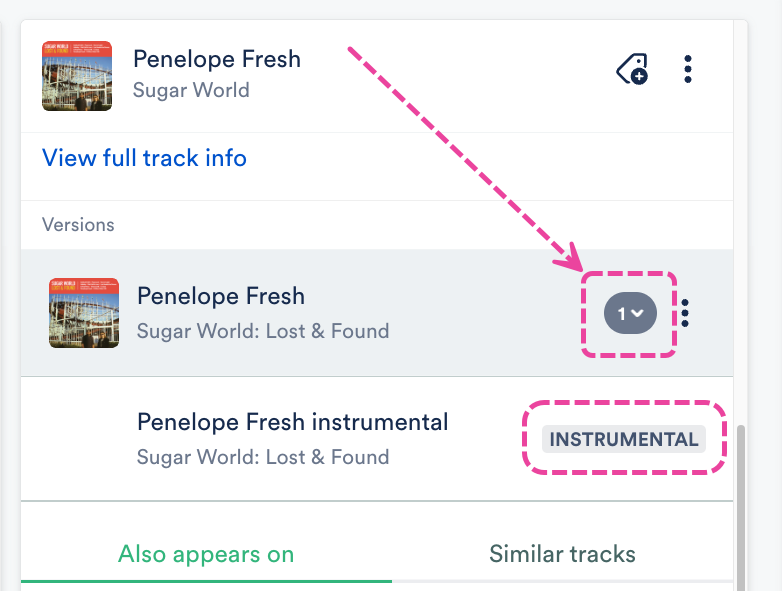Click the vertical scrollbar thumb on the right
Screen dimensions: 782x591
click(x=741, y=500)
